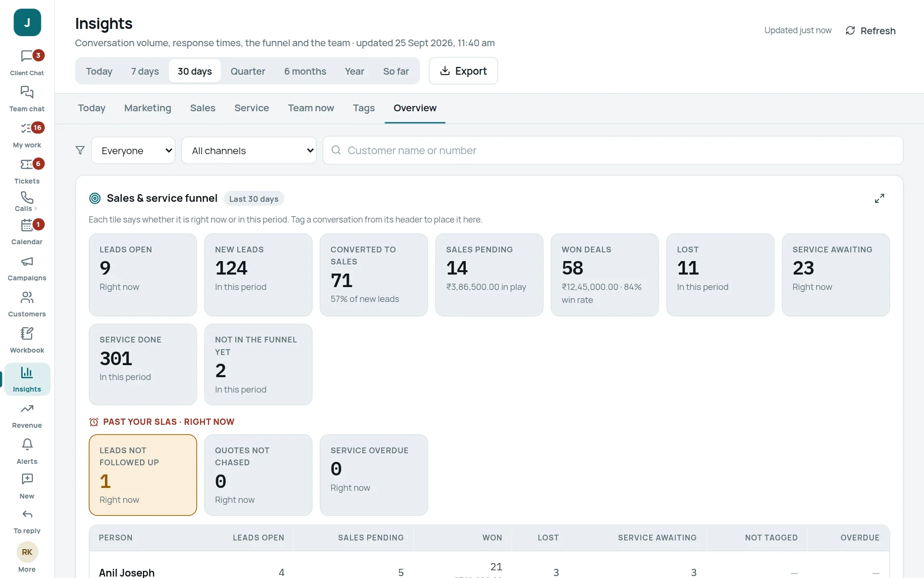Screen dimensions: 924x578
Task: Select the 7 days time range
Action: pos(145,71)
